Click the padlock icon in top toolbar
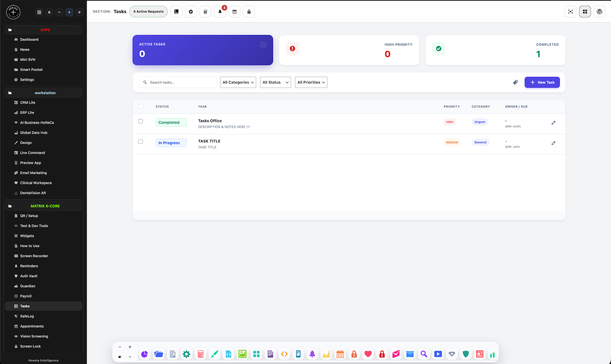The image size is (611, 364). 249,12
